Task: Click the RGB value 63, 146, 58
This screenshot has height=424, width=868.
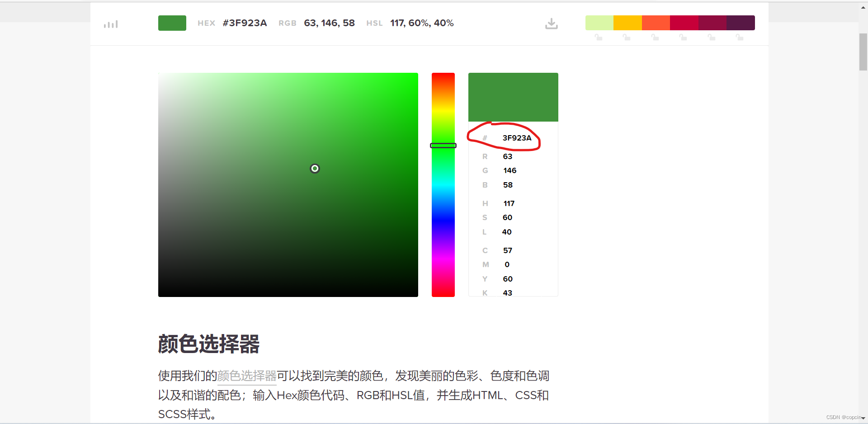Action: point(329,23)
